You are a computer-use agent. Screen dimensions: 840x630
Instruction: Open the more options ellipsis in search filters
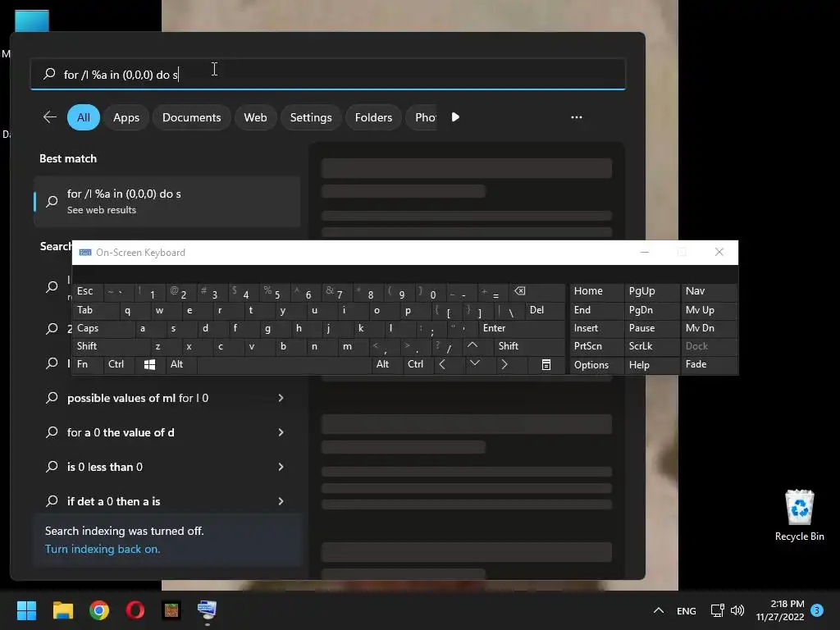[x=577, y=116]
